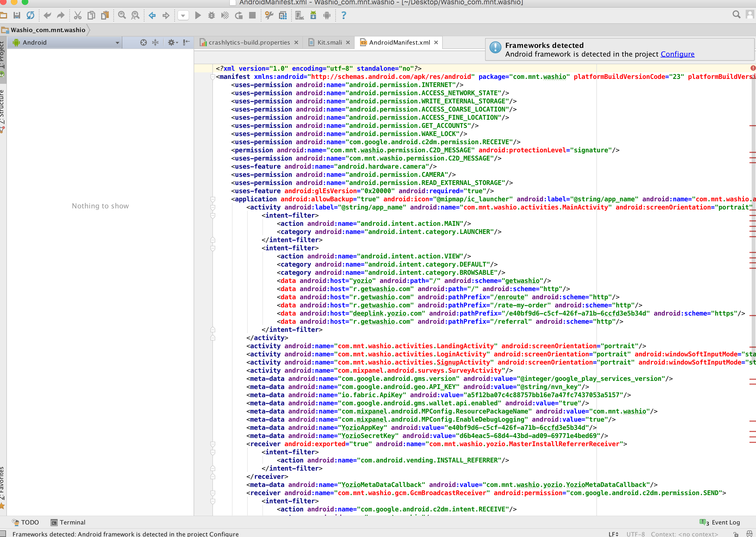Fold the MasterInstallReferrerReceiver receiver block

tap(213, 444)
